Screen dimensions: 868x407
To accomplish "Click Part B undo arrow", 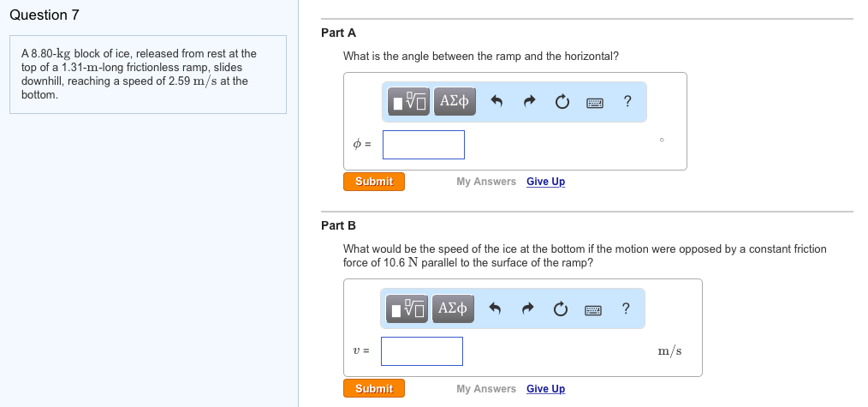I will (x=495, y=308).
